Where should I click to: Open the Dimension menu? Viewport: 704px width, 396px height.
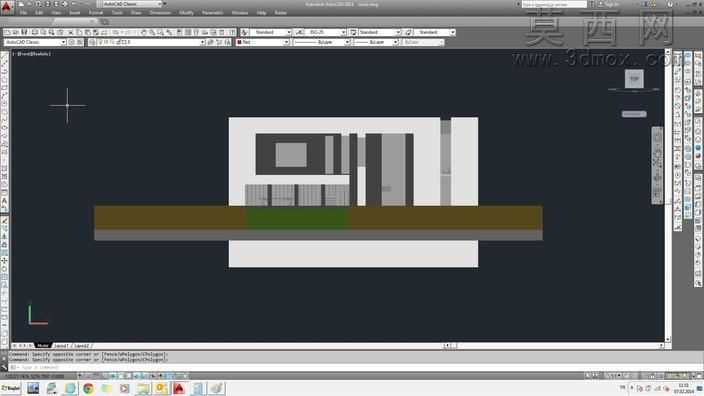[160, 13]
